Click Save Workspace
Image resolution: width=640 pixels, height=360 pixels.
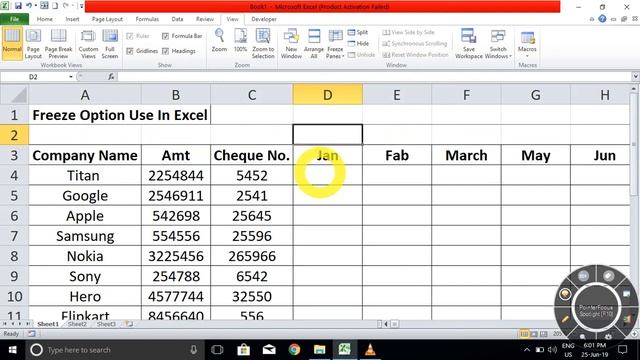coord(469,44)
